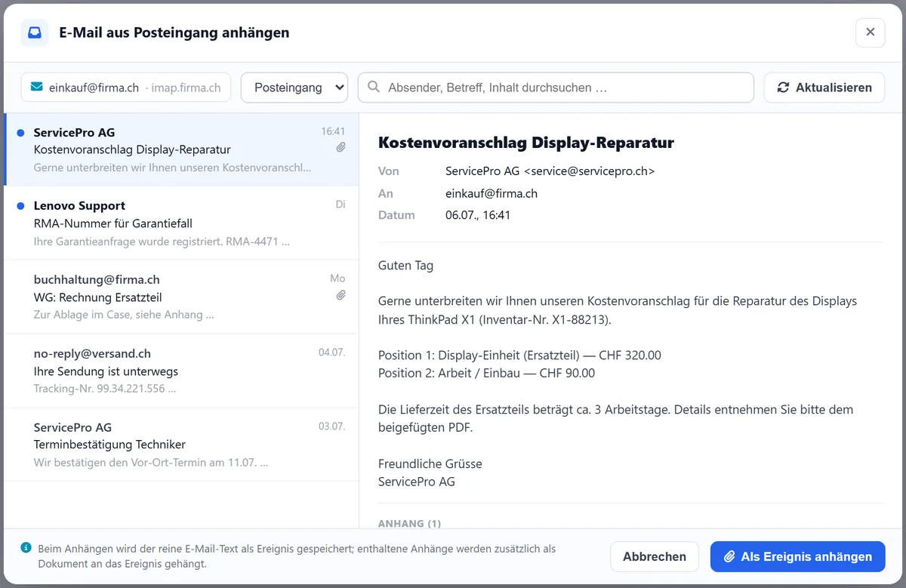Click paperclip icon on Kostenvoranschlag Display-Reparatur mail

pyautogui.click(x=341, y=148)
